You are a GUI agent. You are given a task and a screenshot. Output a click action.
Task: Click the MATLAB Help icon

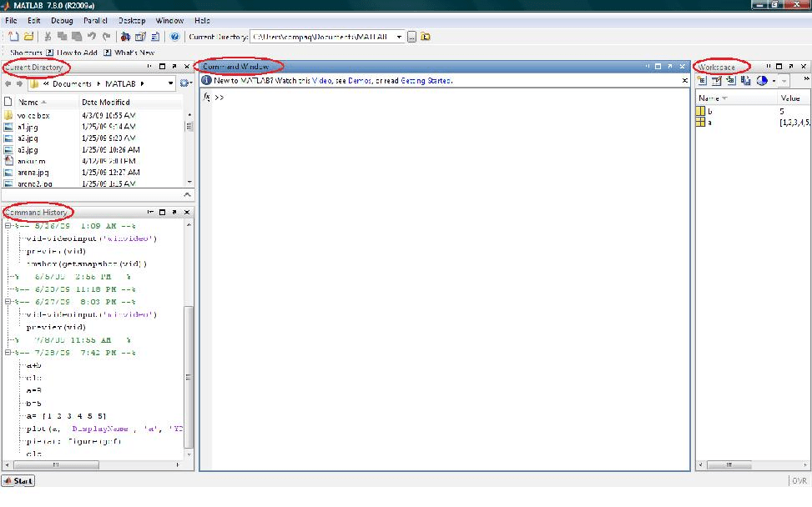[x=176, y=36]
